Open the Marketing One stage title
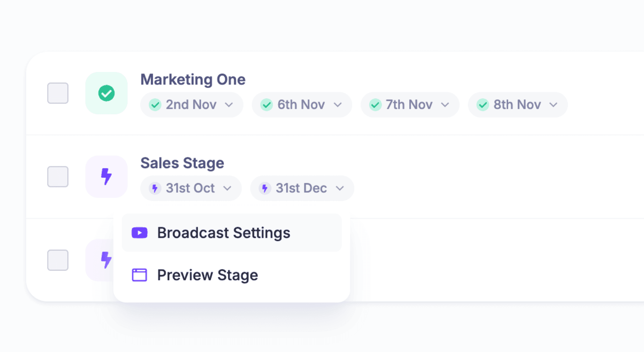Screen dimensions: 644x352 (193, 79)
